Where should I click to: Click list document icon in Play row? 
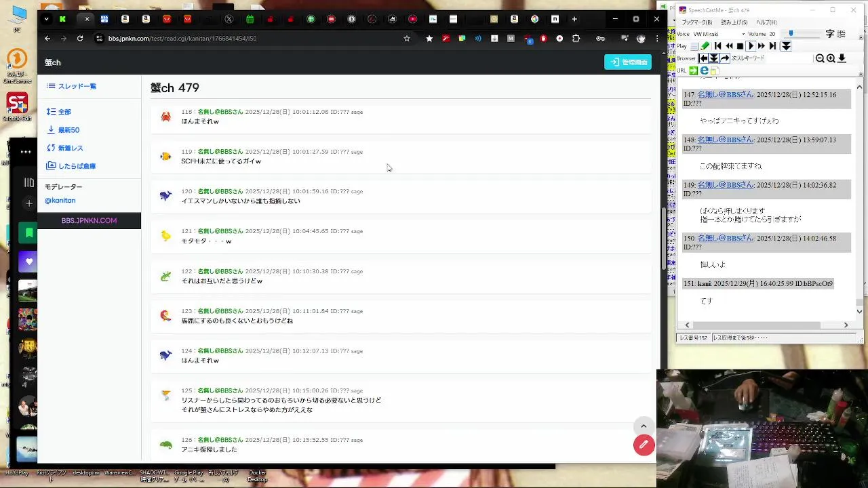694,46
